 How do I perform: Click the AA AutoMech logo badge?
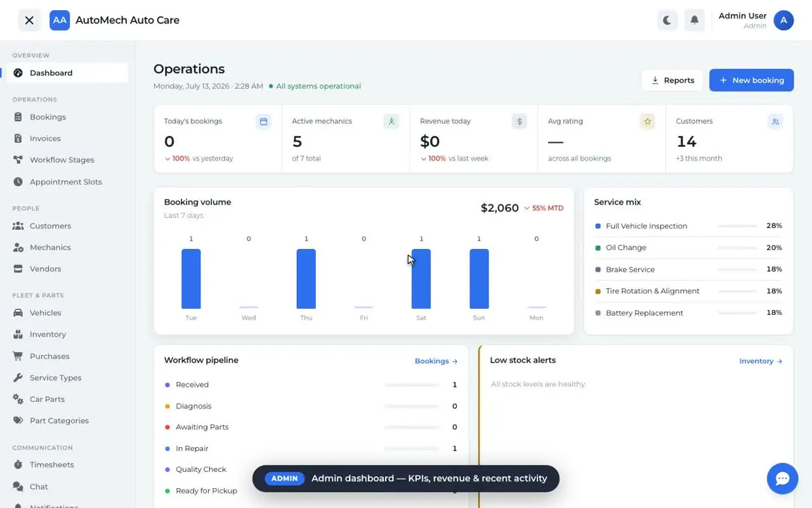[x=60, y=20]
